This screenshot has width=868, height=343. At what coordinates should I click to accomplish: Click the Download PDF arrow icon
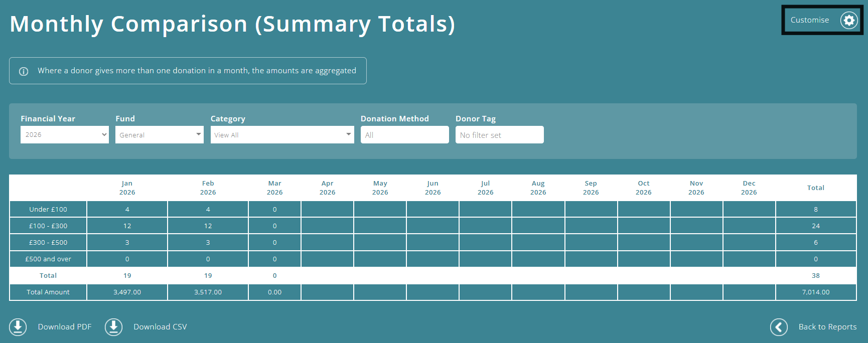click(18, 327)
